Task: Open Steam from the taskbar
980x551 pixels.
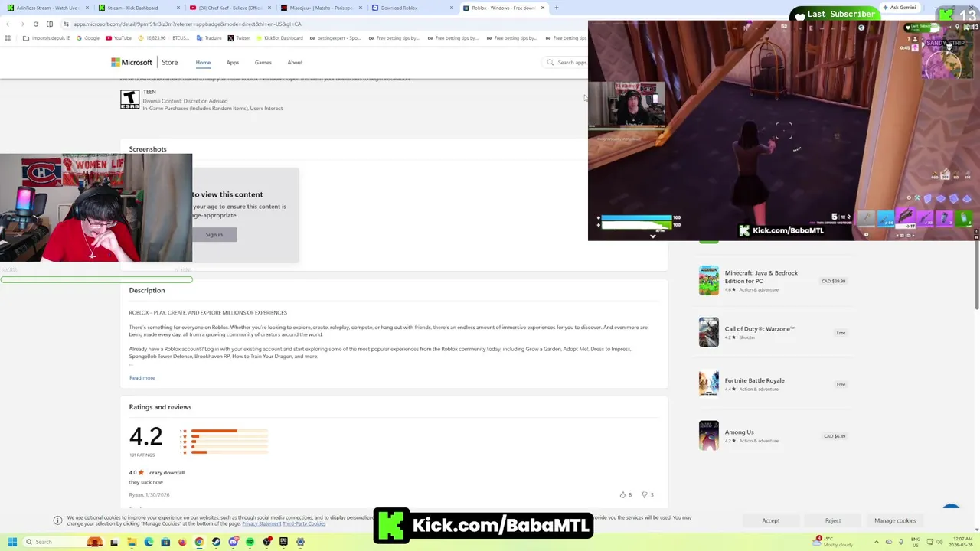Action: click(216, 542)
